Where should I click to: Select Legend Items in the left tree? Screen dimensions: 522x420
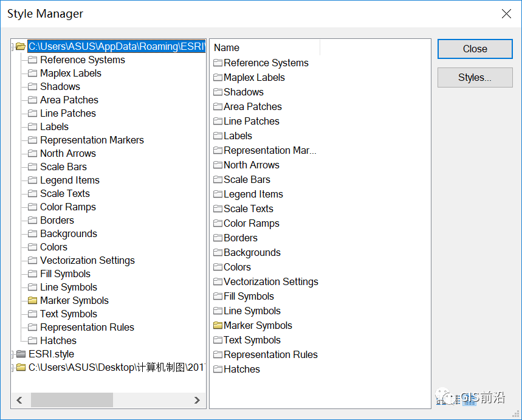(x=69, y=180)
